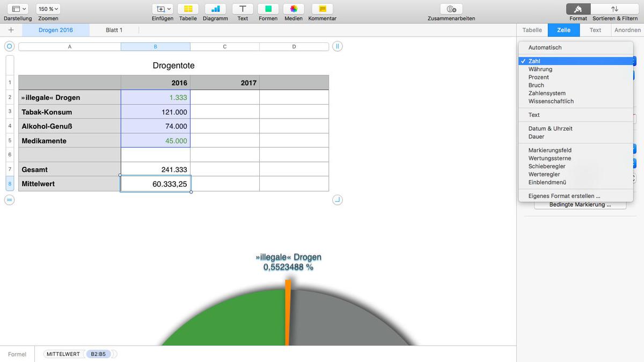The width and height of the screenshot is (644, 362).
Task: Select the table title Drogentote
Action: click(173, 65)
